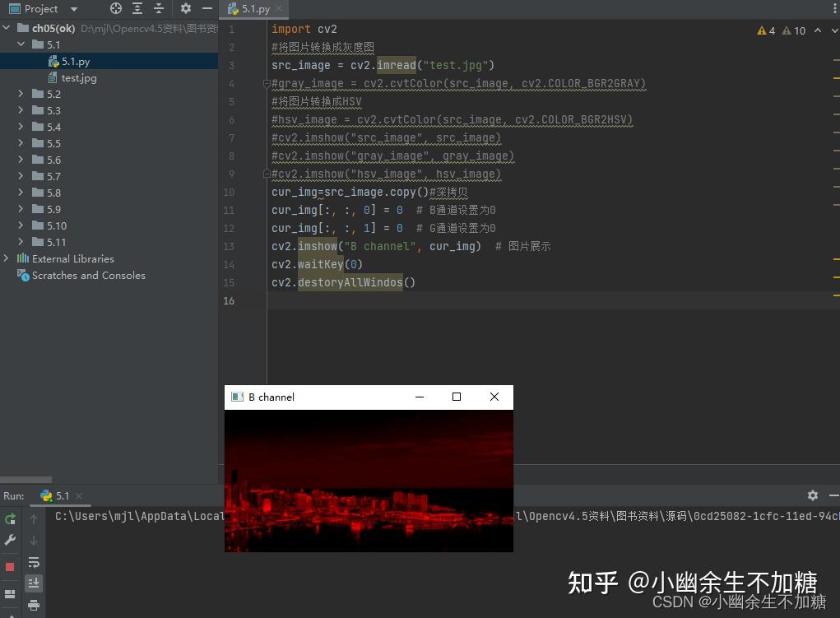The width and height of the screenshot is (840, 618).
Task: Collapse the ch05(ok) project root
Action: click(7, 27)
